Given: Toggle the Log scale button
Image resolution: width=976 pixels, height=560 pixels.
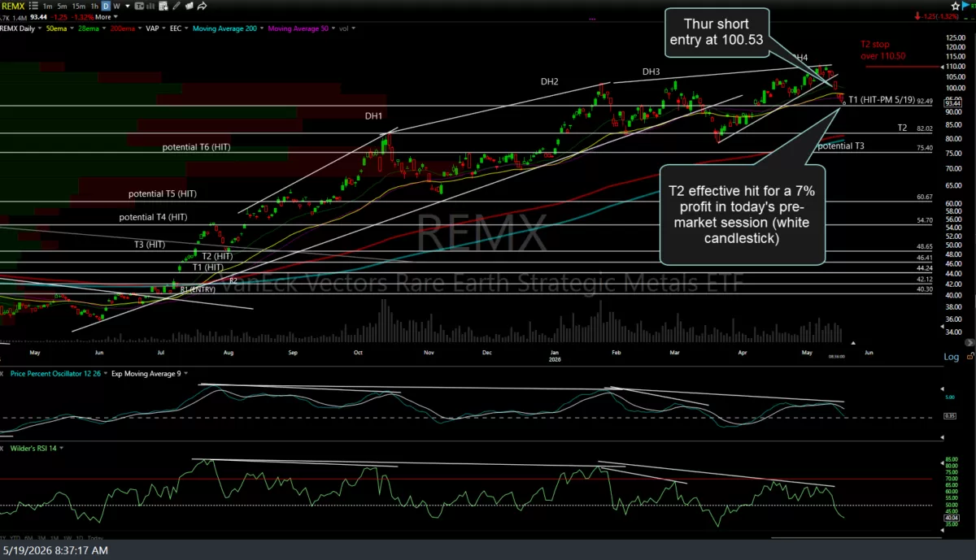Looking at the screenshot, I should [951, 358].
